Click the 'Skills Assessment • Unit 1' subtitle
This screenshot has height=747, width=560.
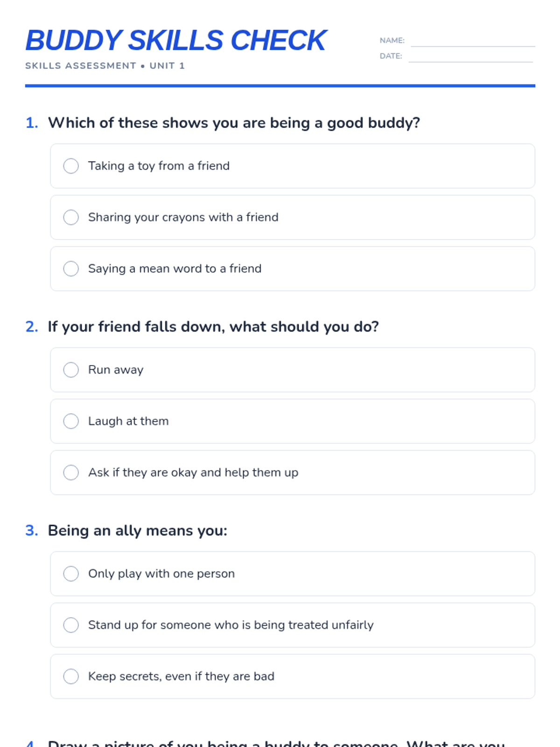pos(105,66)
